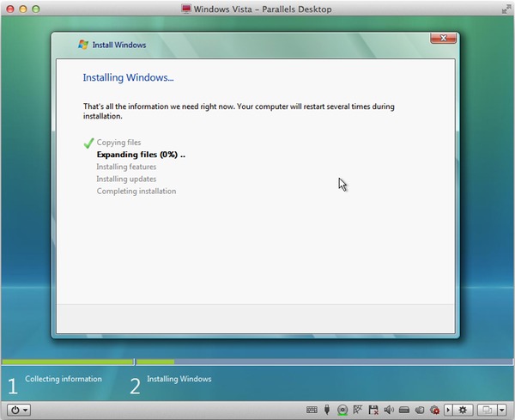Viewport: 515px width, 420px height.
Task: Click the "Collecting information" stage label
Action: coord(64,379)
